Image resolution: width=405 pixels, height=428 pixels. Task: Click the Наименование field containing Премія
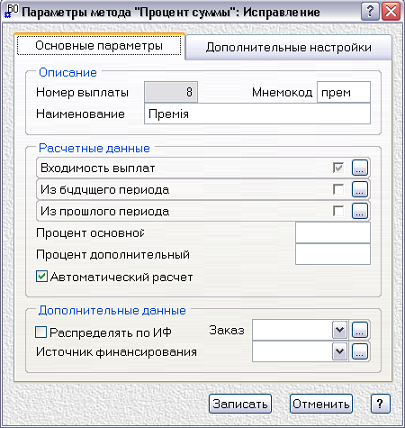(x=257, y=114)
